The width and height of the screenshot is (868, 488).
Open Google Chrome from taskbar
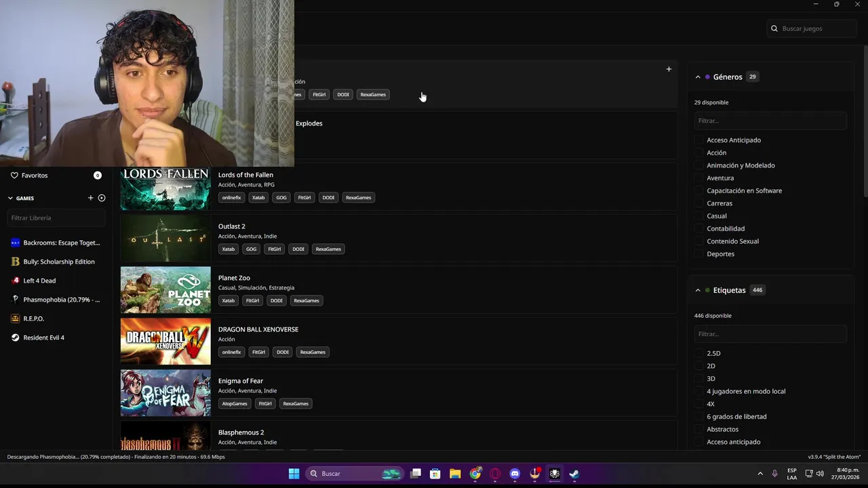[x=475, y=474]
